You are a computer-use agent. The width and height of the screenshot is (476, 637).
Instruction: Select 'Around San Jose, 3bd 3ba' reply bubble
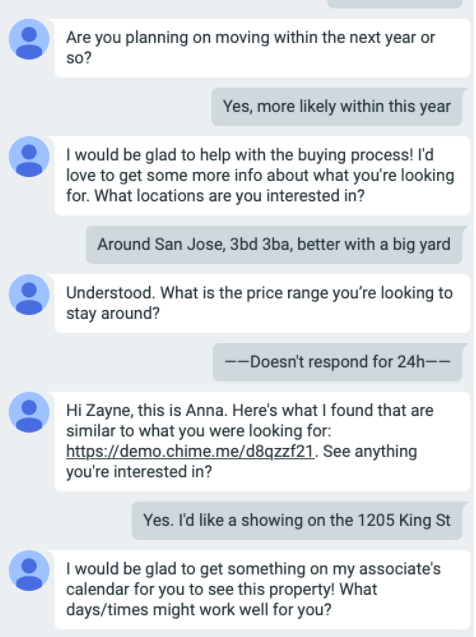(274, 245)
